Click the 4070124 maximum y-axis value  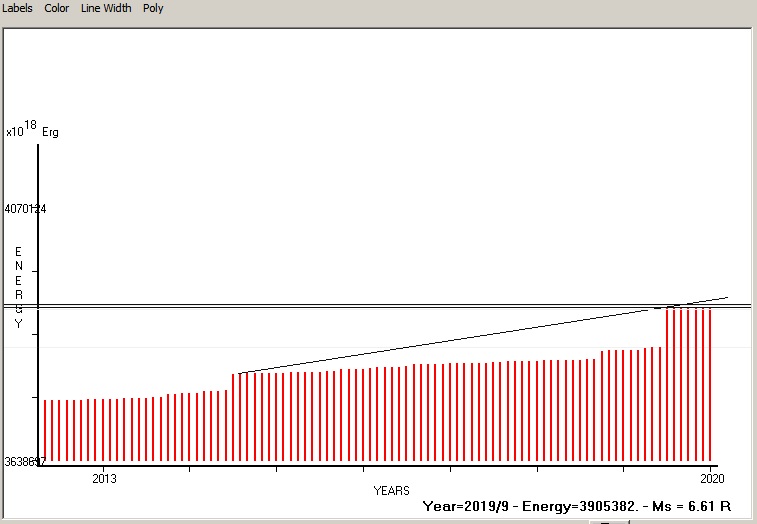tap(26, 209)
